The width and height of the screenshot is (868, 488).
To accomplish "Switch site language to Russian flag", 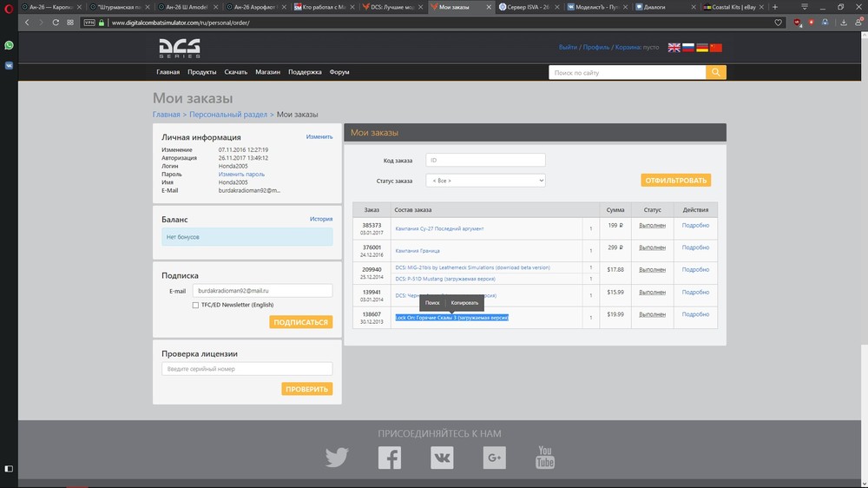I will [688, 48].
